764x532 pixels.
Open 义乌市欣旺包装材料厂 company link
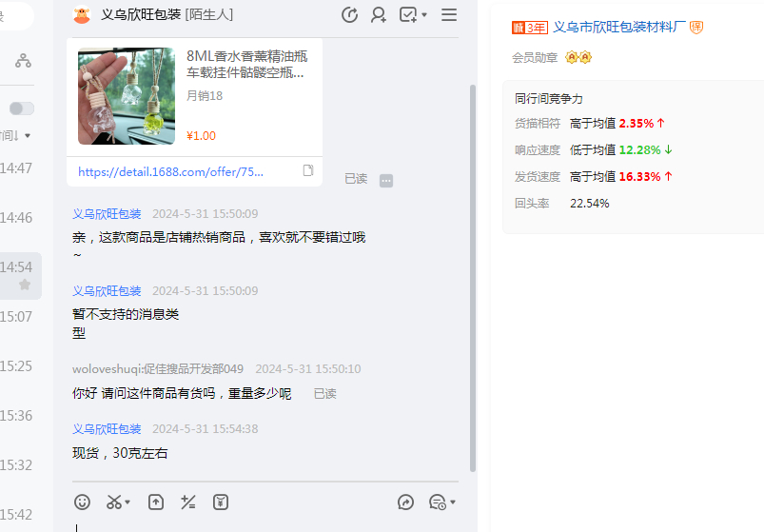[619, 27]
